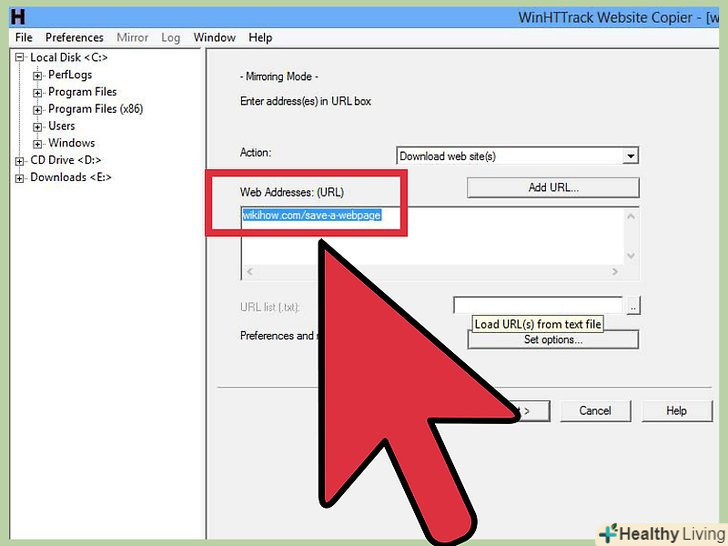This screenshot has width=728, height=546.
Task: Open the Preferences menu
Action: [x=74, y=38]
